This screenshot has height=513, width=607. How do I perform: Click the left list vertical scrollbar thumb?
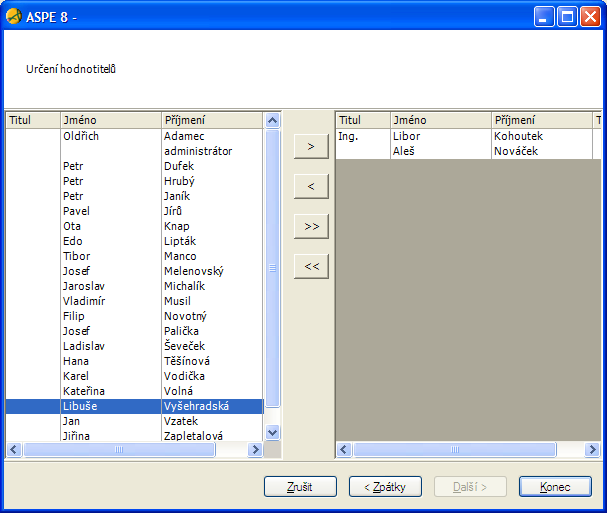273,268
